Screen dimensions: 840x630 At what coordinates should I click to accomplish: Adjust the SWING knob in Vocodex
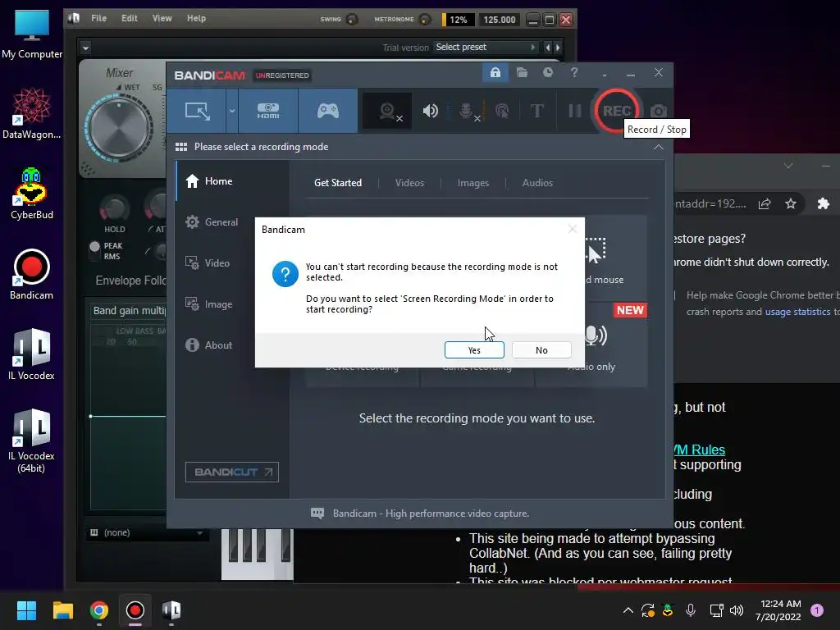point(352,20)
